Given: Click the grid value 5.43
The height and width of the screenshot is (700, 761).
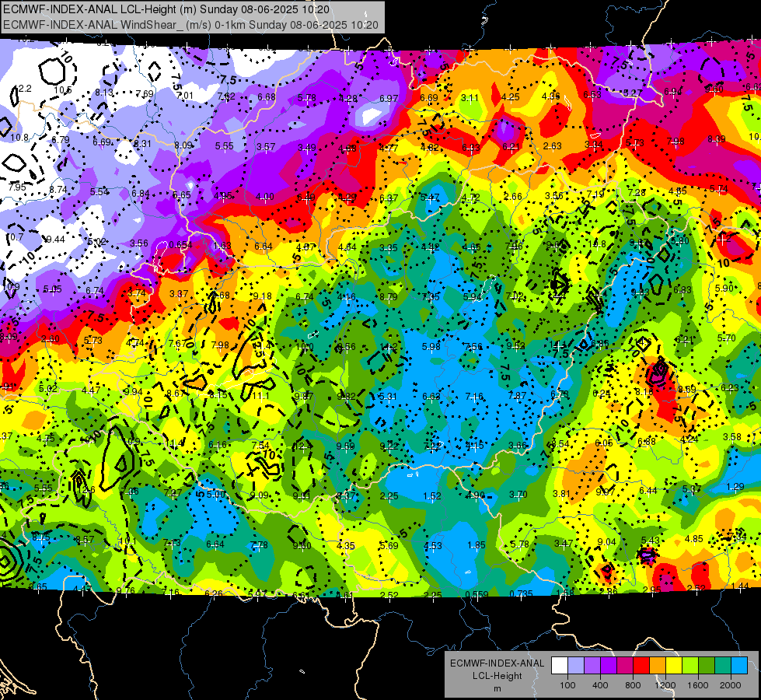Looking at the screenshot, I should [x=651, y=541].
